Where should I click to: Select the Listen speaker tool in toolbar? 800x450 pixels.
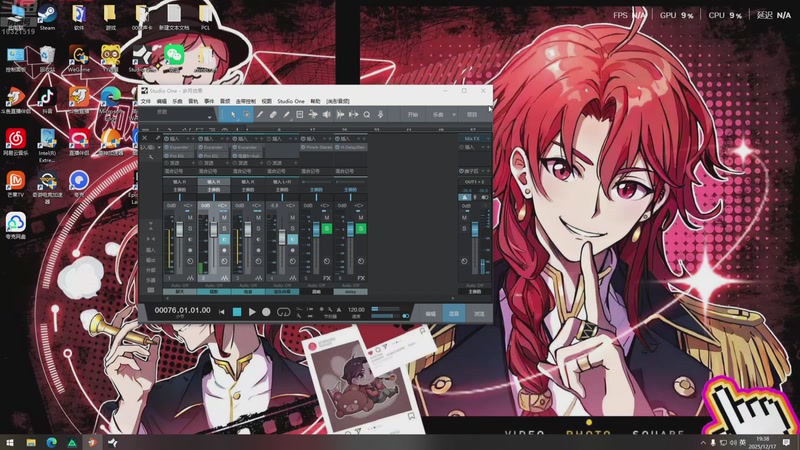(327, 115)
